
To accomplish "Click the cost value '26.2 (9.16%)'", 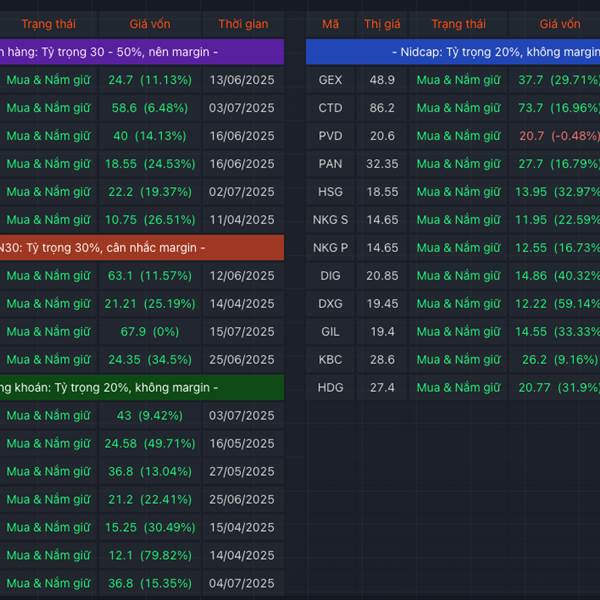I will (x=559, y=360).
